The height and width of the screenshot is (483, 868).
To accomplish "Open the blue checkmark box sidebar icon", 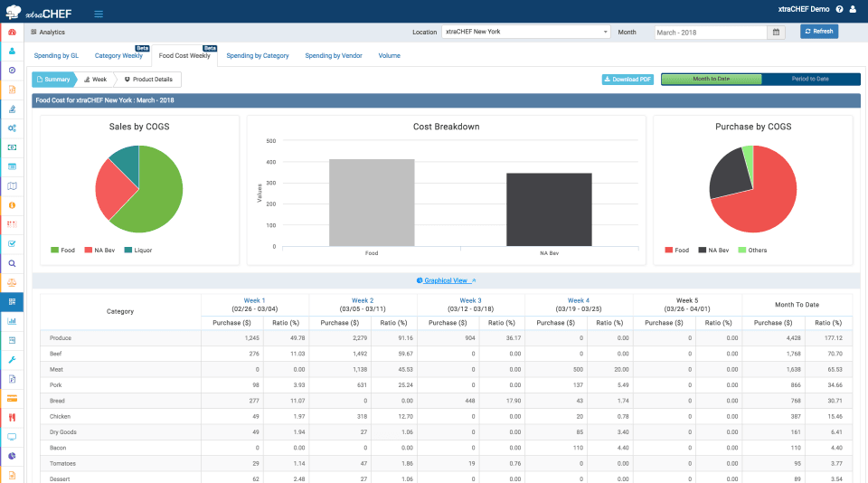I will point(12,243).
